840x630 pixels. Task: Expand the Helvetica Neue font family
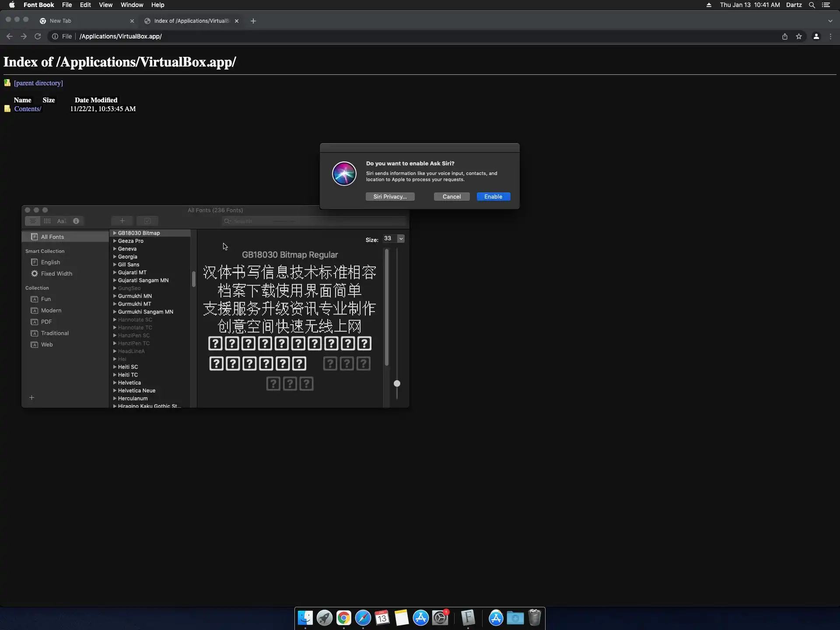point(115,391)
